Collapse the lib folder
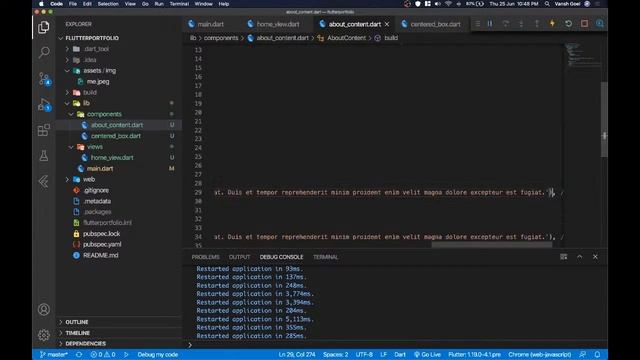640x360 pixels. (x=86, y=103)
